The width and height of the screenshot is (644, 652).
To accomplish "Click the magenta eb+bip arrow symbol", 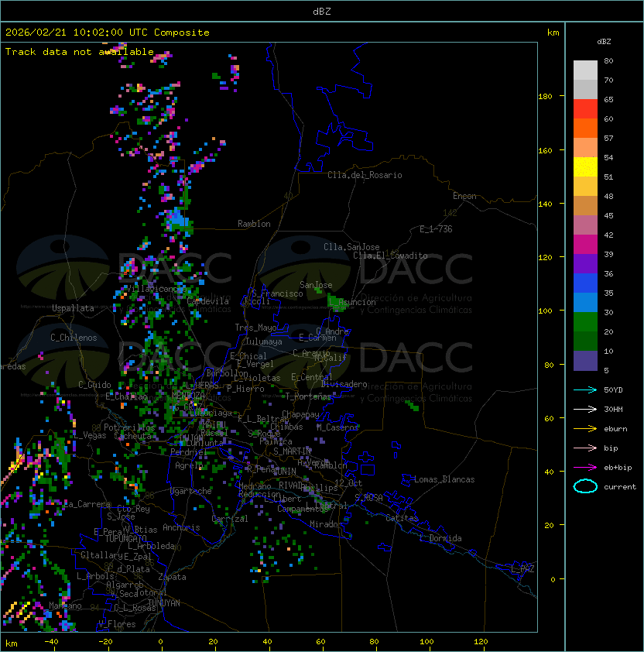I will (585, 468).
